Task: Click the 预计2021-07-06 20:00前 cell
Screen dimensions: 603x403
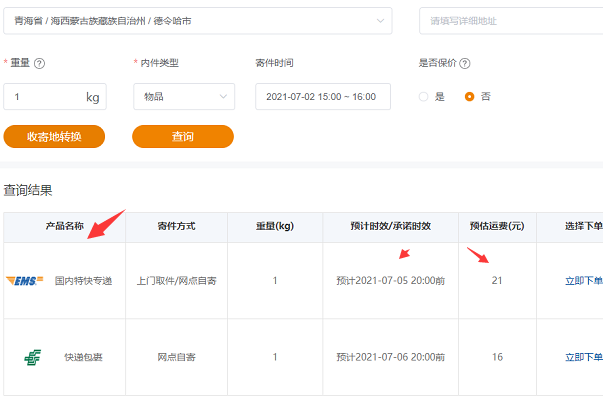Action: pyautogui.click(x=390, y=357)
